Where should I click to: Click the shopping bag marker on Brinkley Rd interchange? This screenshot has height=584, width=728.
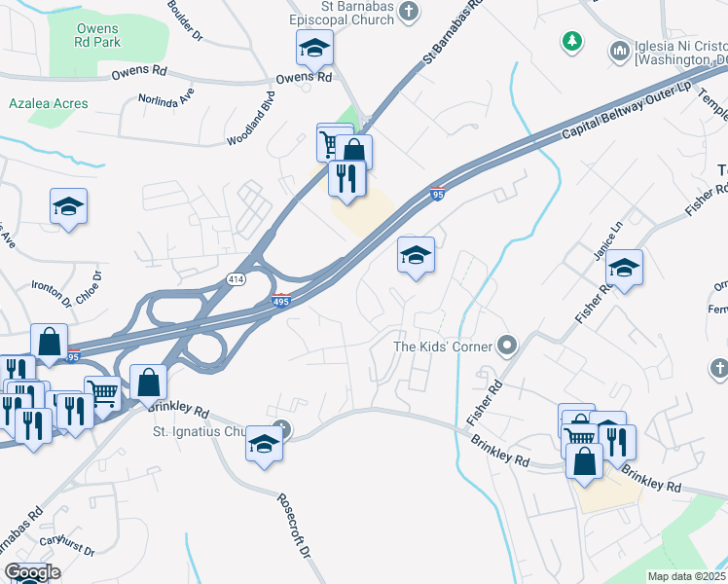tap(149, 383)
